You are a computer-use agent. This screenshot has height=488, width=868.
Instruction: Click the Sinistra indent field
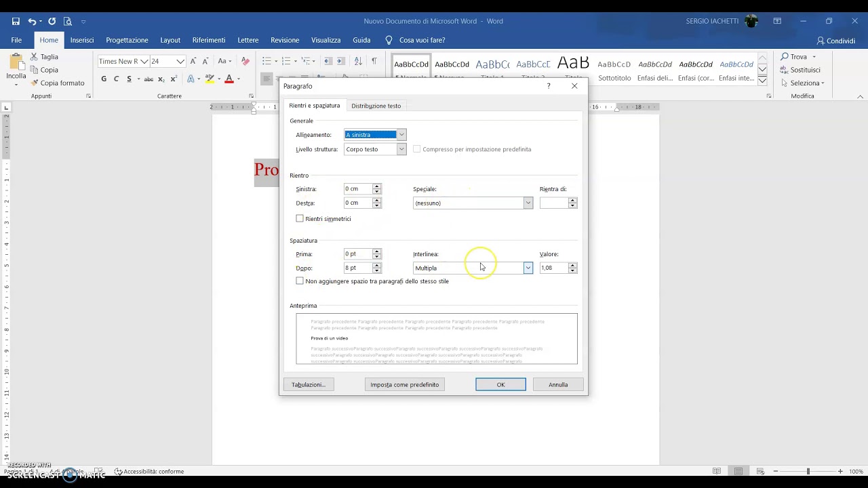click(357, 189)
